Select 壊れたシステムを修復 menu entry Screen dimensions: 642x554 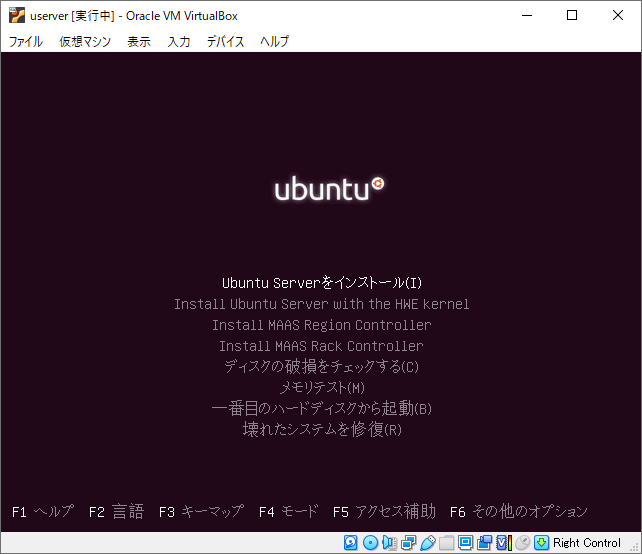[322, 429]
